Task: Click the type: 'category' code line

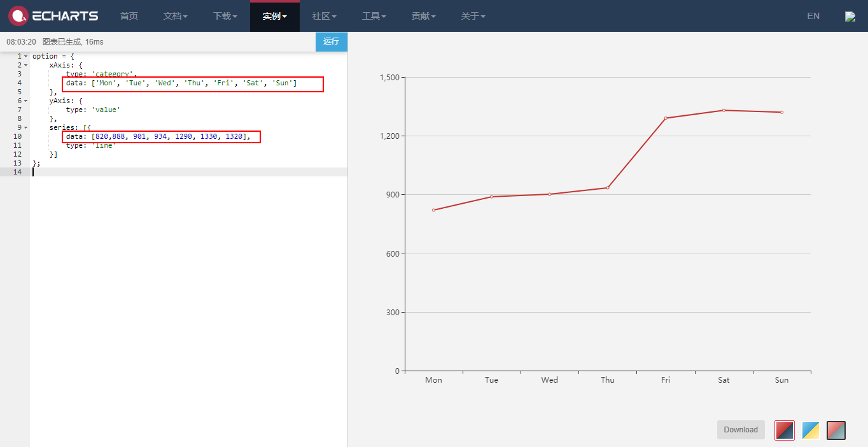Action: [102, 74]
